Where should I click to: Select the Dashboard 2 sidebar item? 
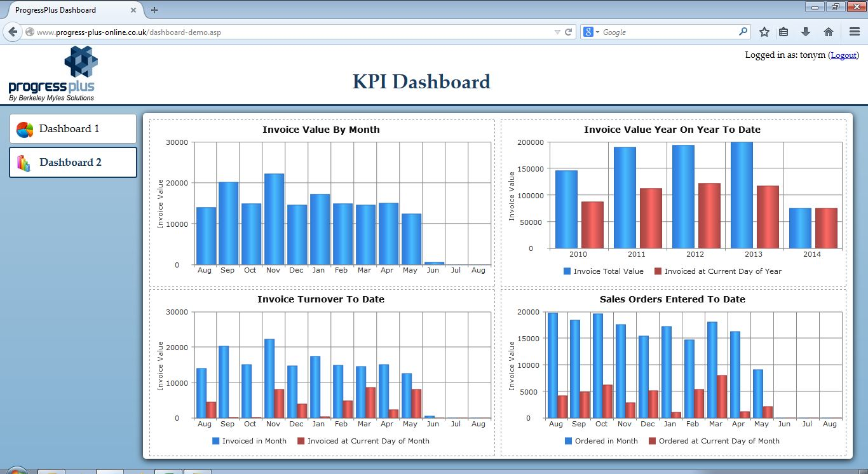click(x=73, y=163)
